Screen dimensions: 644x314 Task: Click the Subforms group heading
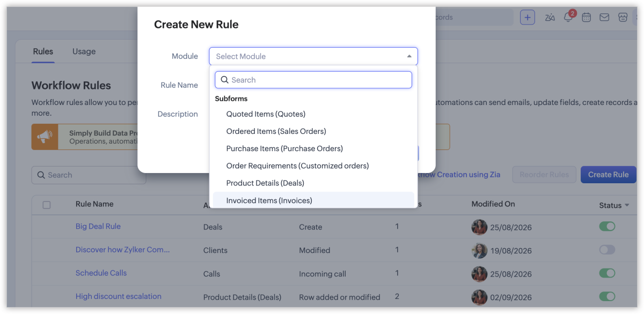[x=231, y=99]
